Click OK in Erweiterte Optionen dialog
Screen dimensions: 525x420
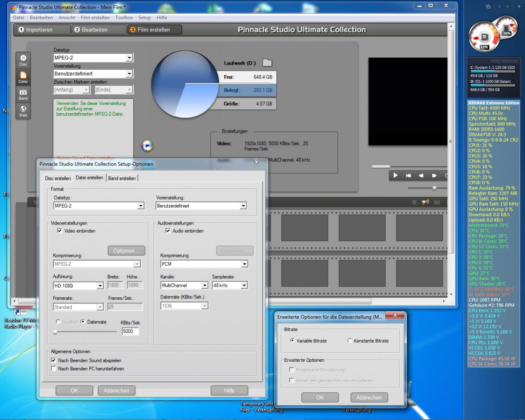click(x=320, y=397)
